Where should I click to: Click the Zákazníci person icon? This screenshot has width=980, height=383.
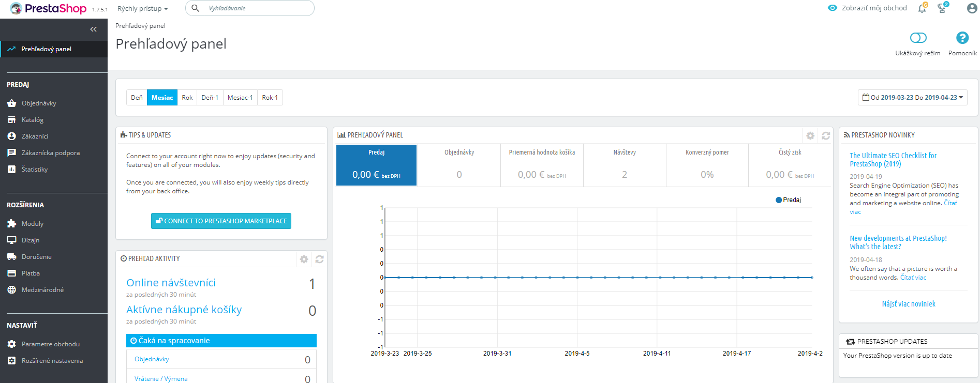tap(12, 136)
